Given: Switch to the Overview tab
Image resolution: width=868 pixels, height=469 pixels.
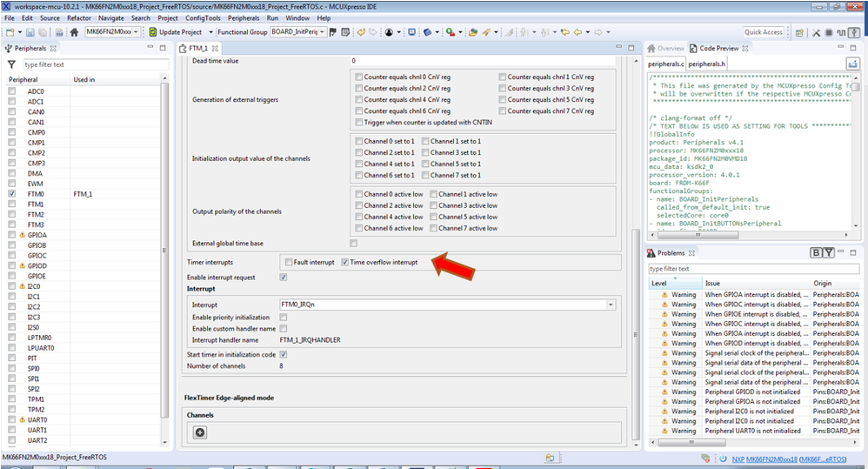Looking at the screenshot, I should tap(666, 48).
